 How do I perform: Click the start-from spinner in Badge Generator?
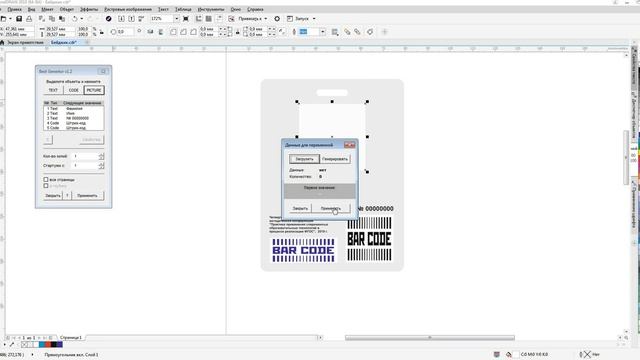(101, 166)
